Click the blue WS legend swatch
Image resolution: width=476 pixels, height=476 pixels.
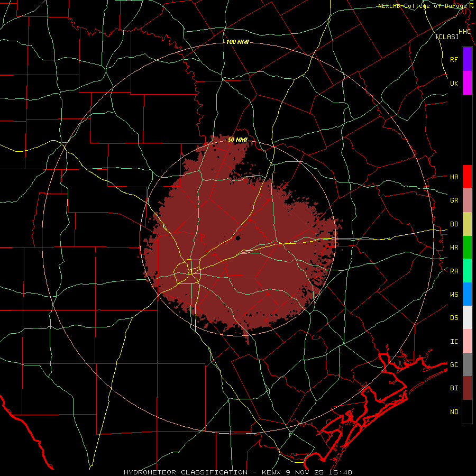tap(467, 294)
